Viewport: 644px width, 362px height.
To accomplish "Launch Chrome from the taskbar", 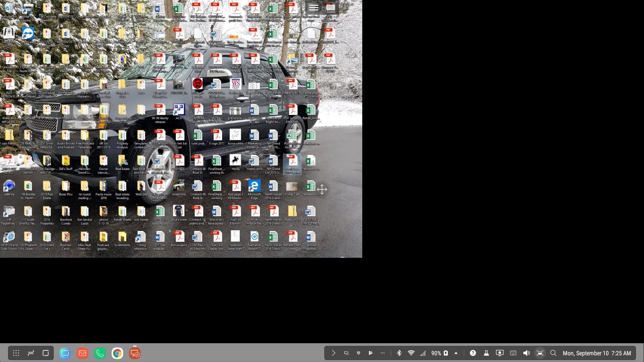I will pyautogui.click(x=117, y=353).
